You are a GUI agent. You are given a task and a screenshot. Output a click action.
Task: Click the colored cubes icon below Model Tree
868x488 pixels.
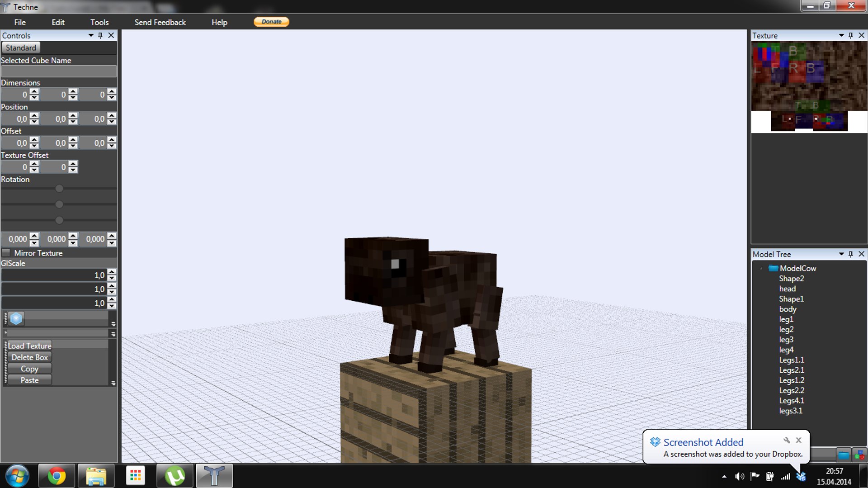[859, 455]
